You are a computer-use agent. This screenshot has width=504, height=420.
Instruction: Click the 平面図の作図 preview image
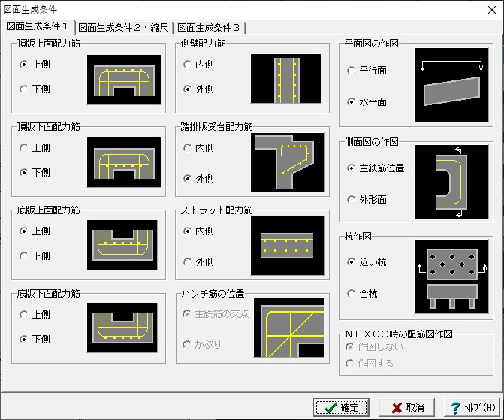[x=451, y=85]
